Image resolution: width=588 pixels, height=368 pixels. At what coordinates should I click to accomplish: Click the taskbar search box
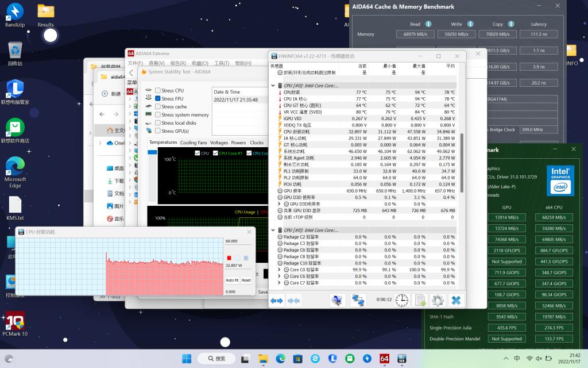(x=220, y=358)
